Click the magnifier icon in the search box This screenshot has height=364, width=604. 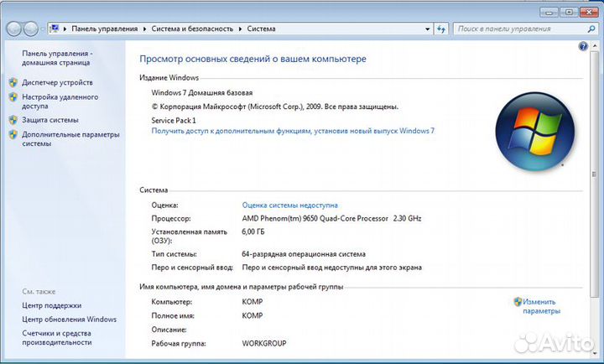point(591,29)
